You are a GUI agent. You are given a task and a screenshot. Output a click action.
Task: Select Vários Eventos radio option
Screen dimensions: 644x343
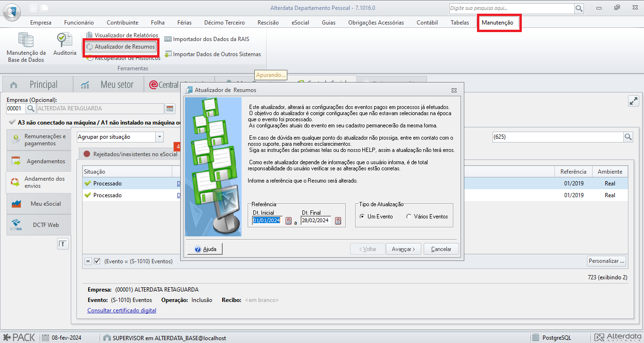point(427,217)
